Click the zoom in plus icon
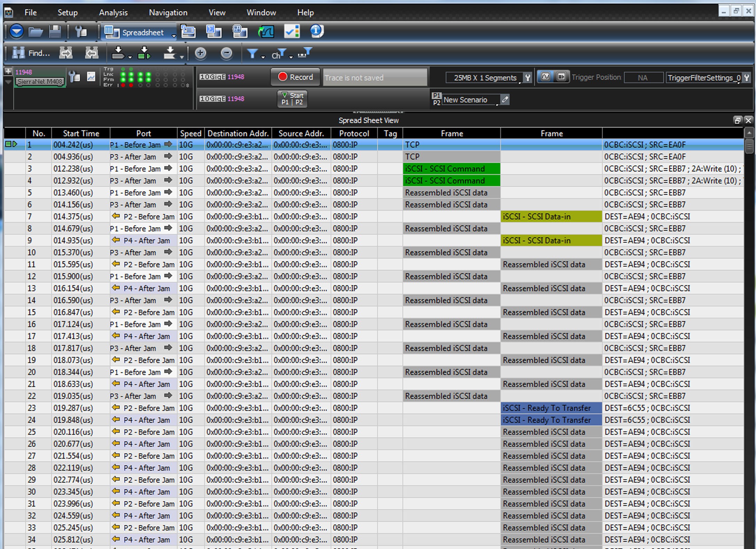756x549 pixels. pos(200,53)
